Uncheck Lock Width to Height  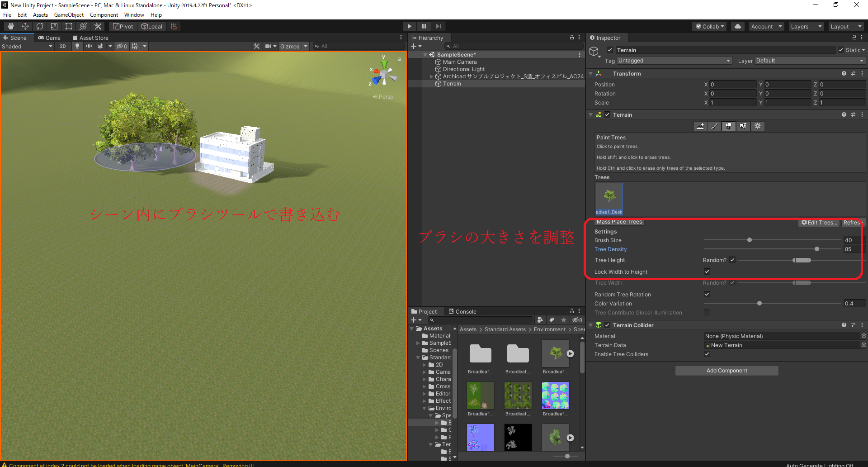pyautogui.click(x=707, y=272)
